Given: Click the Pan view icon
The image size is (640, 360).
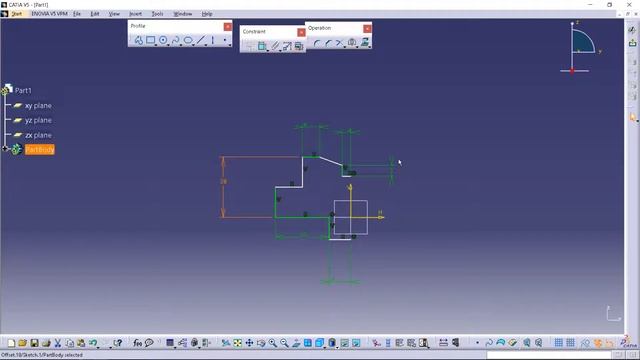Looking at the screenshot, I should tap(249, 343).
